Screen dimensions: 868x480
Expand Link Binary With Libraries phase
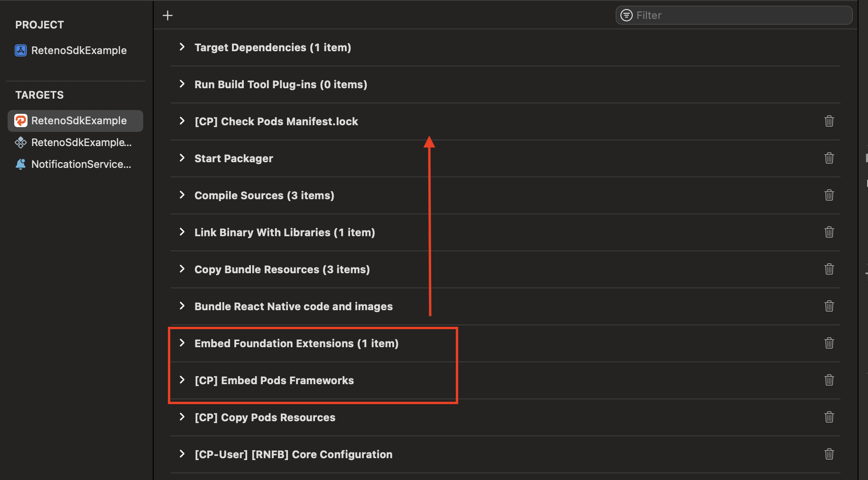click(182, 232)
